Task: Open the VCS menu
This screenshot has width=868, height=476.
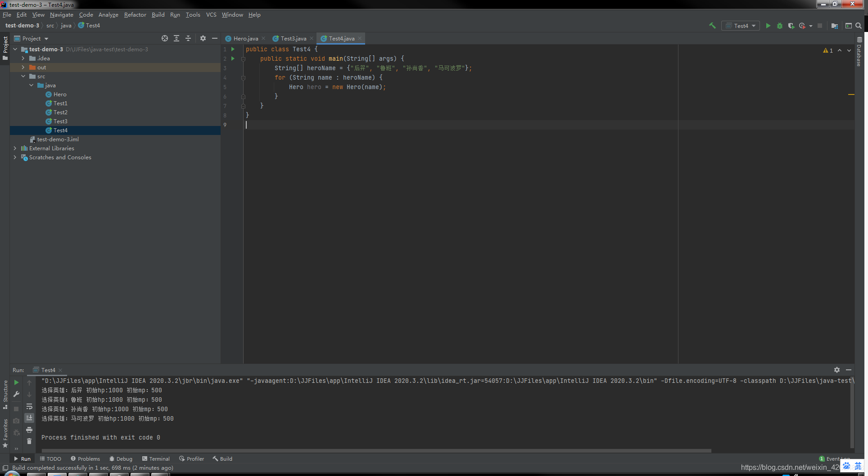Action: tap(211, 15)
